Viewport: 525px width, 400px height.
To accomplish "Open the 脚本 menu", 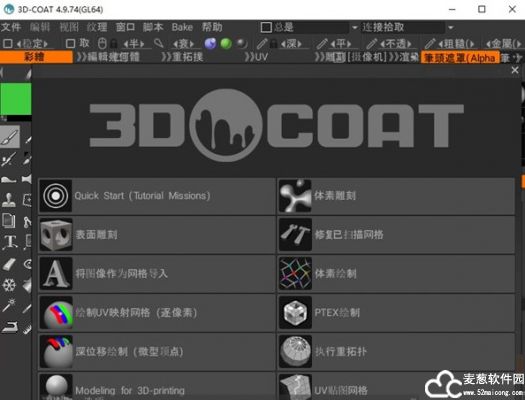I will click(x=153, y=27).
